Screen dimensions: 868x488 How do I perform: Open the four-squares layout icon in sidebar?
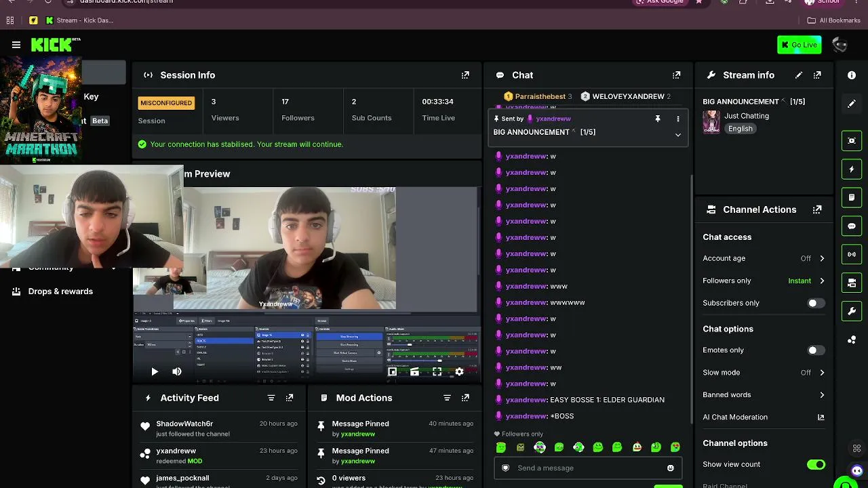click(x=857, y=449)
